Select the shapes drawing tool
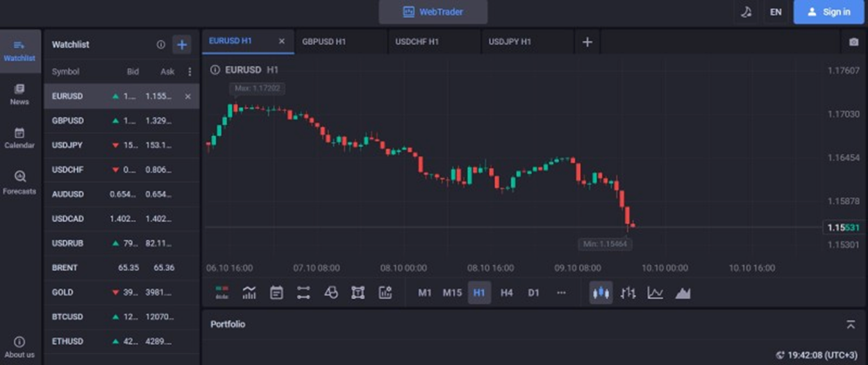Screen dimensions: 868x365 click(331, 293)
